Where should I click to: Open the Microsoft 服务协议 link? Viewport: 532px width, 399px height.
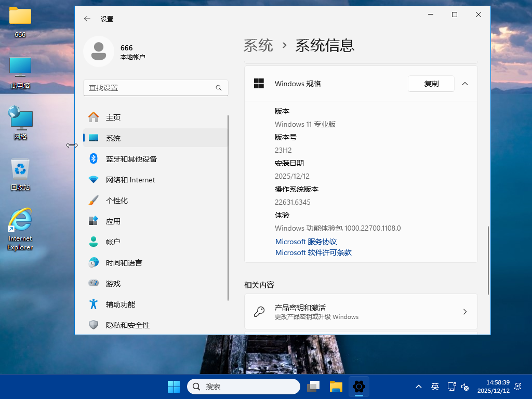pos(306,241)
